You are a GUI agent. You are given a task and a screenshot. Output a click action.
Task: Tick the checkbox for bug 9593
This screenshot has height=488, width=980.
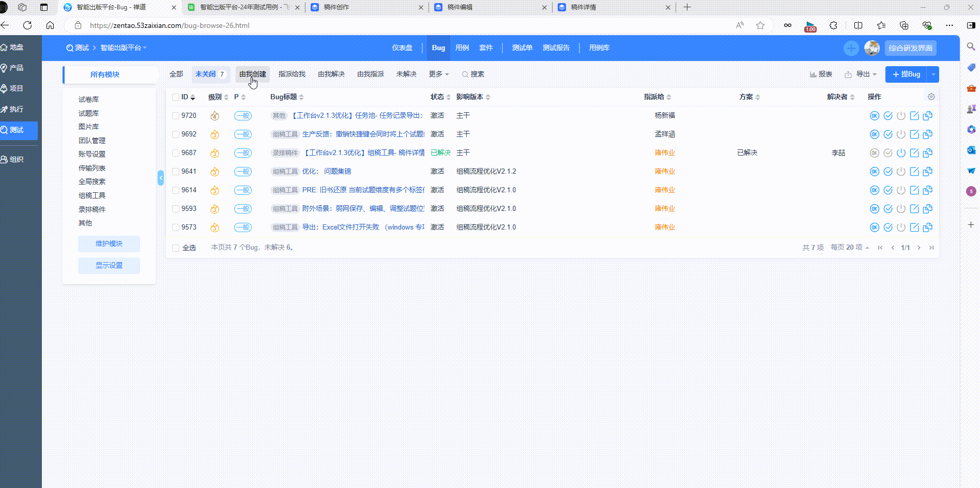[176, 209]
